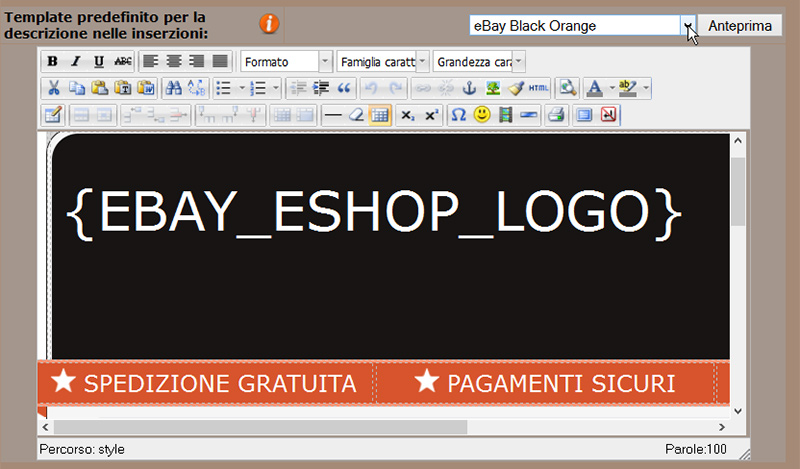This screenshot has height=469, width=800.
Task: Center-align the text
Action: (174, 62)
